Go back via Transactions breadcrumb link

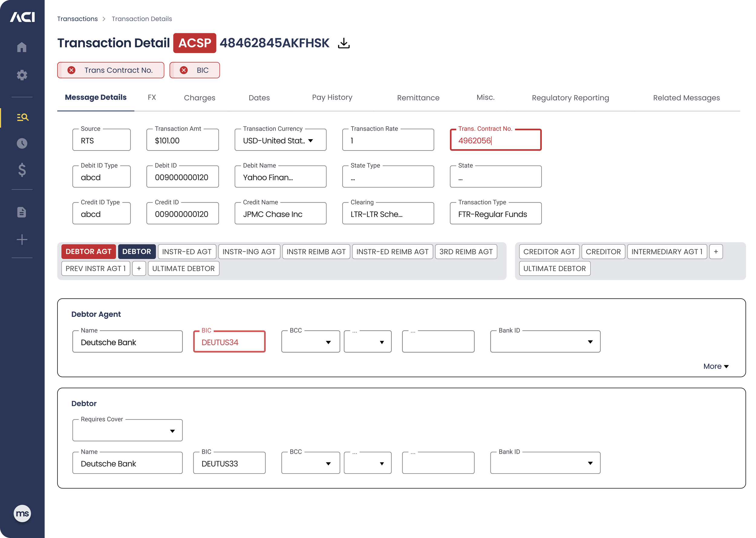tap(77, 19)
